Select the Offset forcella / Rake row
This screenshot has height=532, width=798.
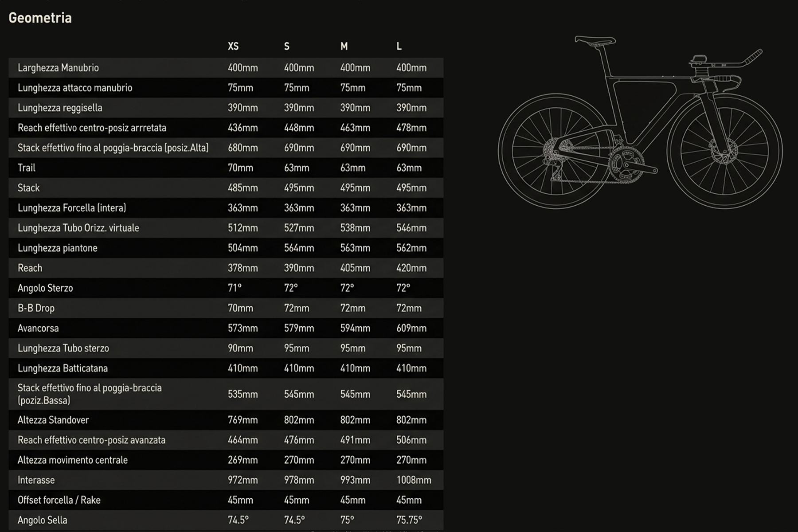[59, 500]
